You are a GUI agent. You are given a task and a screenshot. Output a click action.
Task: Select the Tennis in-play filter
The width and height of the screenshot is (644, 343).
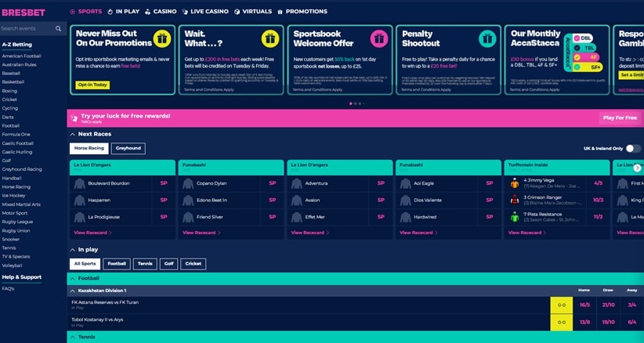(x=145, y=264)
